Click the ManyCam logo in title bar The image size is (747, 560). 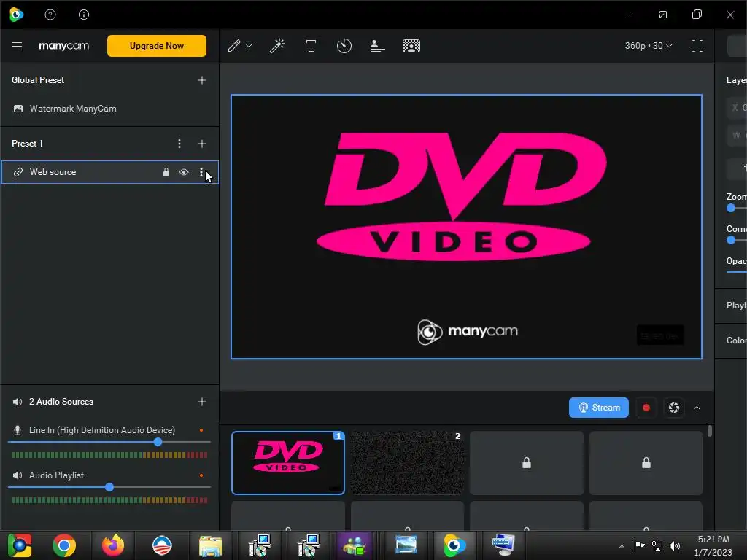[16, 15]
